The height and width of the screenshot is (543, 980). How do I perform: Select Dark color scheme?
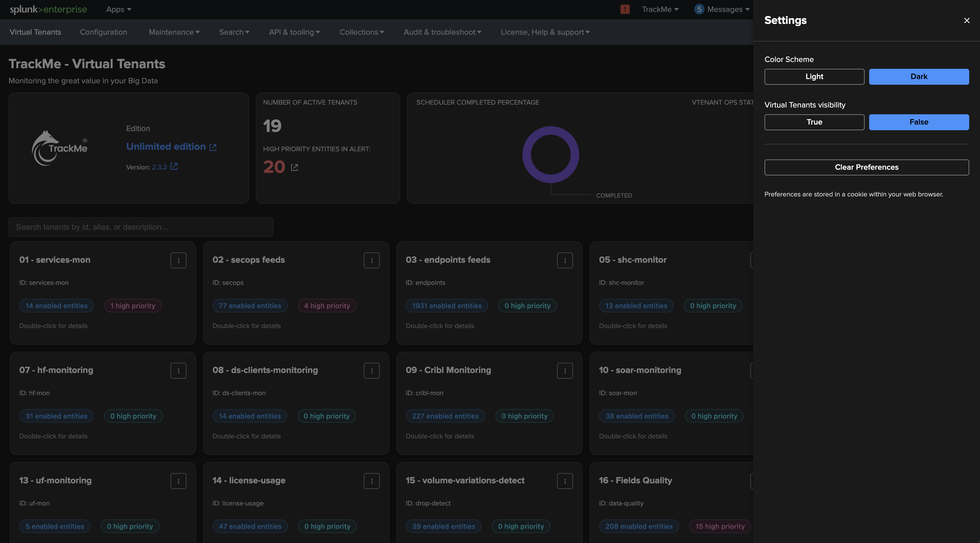click(x=918, y=76)
